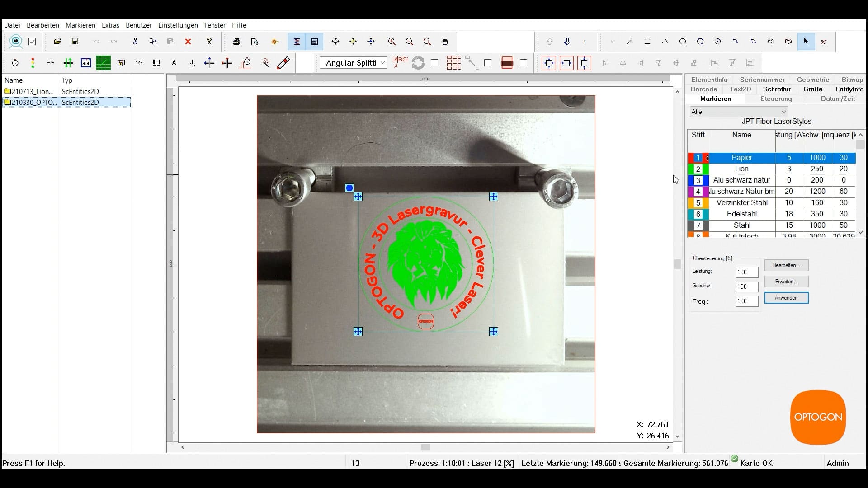Screen dimensions: 868x488
Task: Click the red pen marker icon
Action: tap(283, 63)
